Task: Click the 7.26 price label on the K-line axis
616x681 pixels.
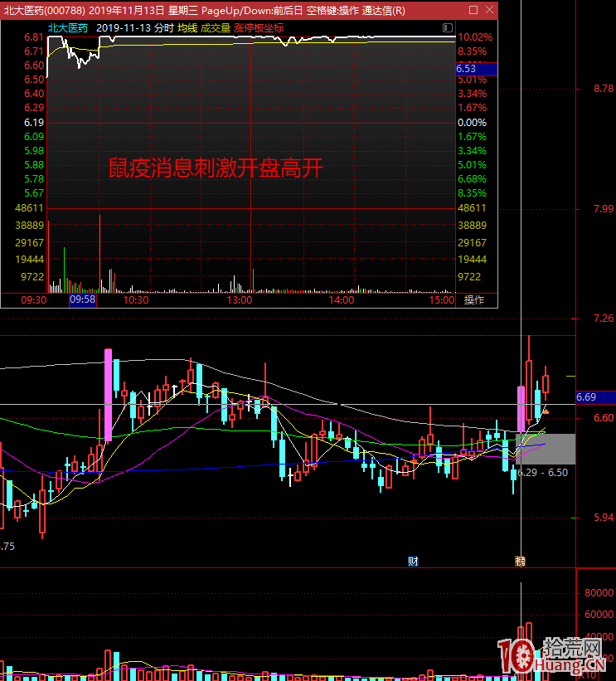Action: pos(604,319)
